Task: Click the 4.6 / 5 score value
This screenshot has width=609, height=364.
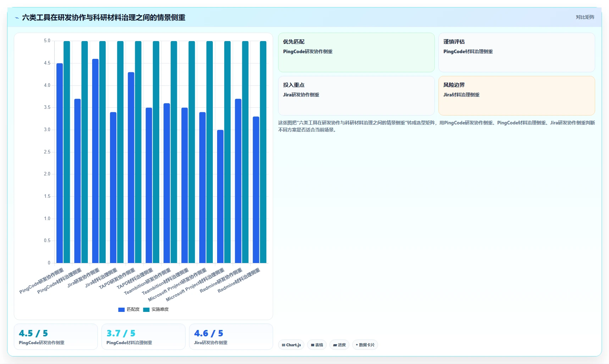Action: click(x=209, y=334)
